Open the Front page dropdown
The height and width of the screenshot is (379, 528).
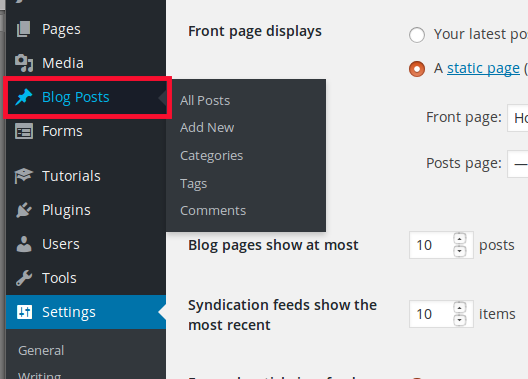[518, 118]
